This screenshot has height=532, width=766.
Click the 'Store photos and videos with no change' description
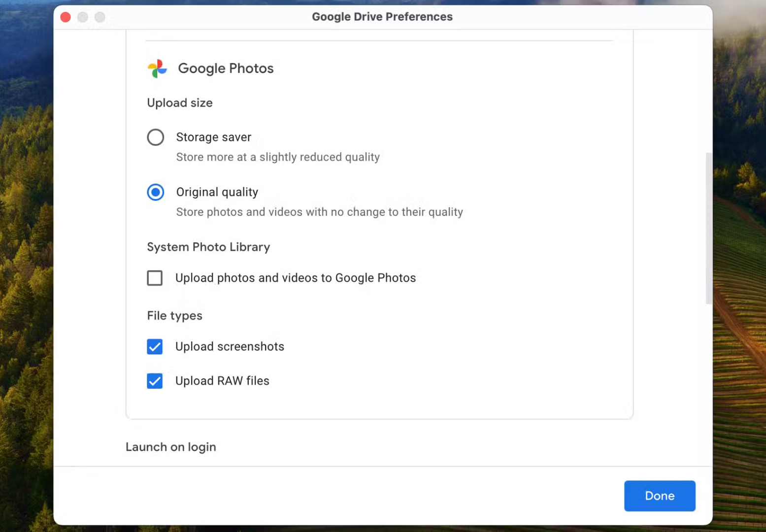tap(319, 212)
